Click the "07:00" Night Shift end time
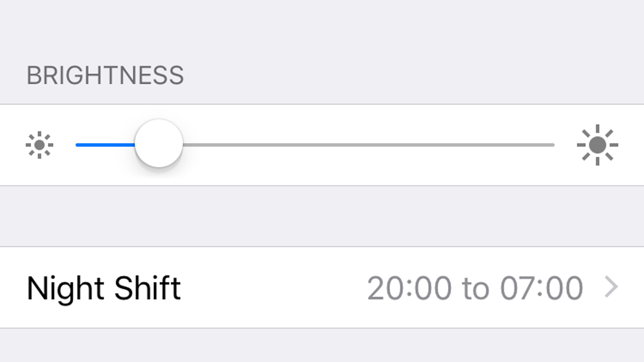Viewport: 644px width, 362px height. [x=542, y=288]
